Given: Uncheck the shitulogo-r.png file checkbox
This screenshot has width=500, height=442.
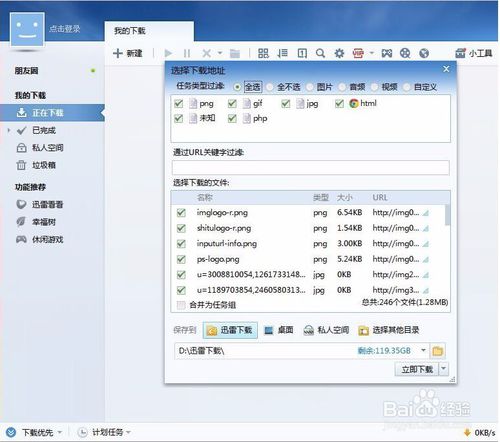Looking at the screenshot, I should pyautogui.click(x=181, y=228).
